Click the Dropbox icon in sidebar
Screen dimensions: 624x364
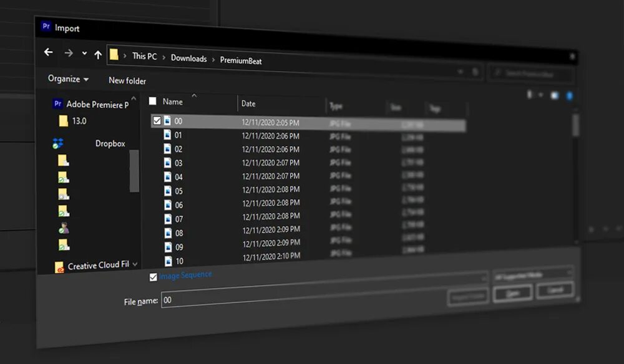pos(58,143)
